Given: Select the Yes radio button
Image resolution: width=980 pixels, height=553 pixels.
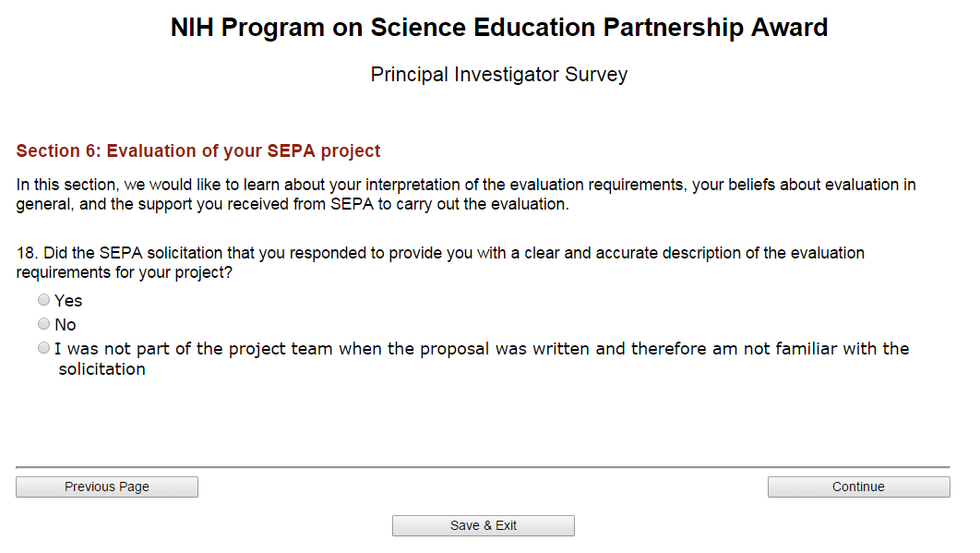Looking at the screenshot, I should [x=43, y=300].
